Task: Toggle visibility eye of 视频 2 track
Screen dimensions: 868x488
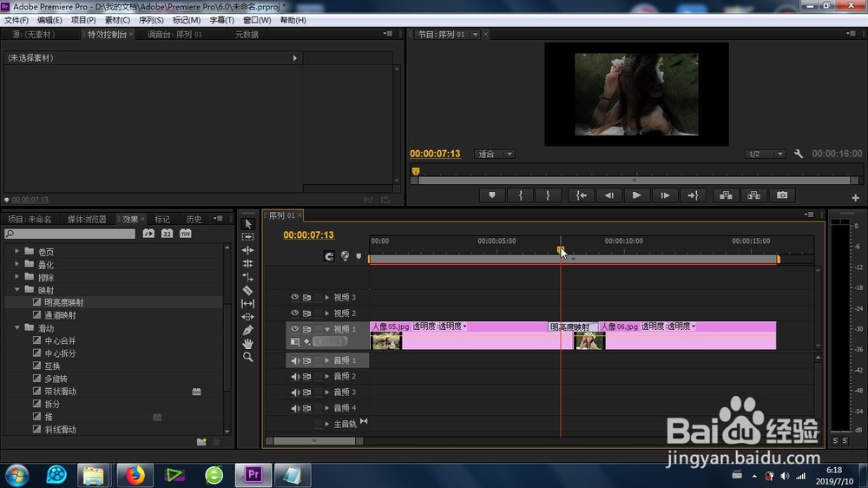Action: pyautogui.click(x=294, y=313)
